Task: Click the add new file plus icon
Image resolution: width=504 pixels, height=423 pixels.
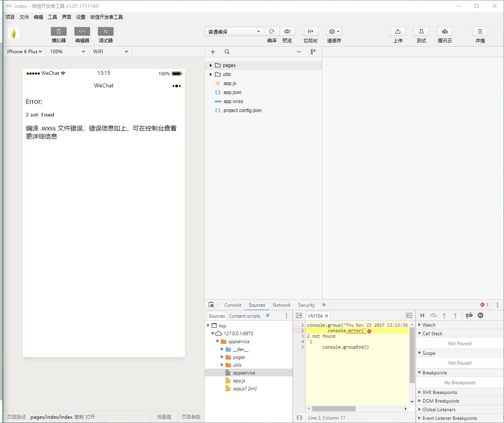Action: [213, 52]
